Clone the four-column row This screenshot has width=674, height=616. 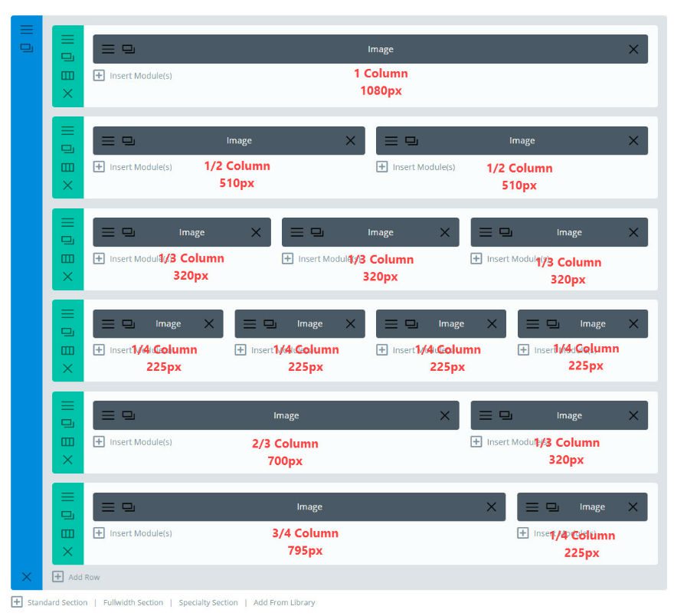[x=67, y=332]
